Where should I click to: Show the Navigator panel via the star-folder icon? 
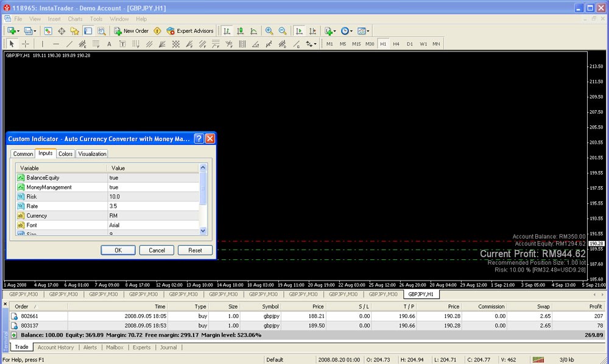(x=74, y=31)
